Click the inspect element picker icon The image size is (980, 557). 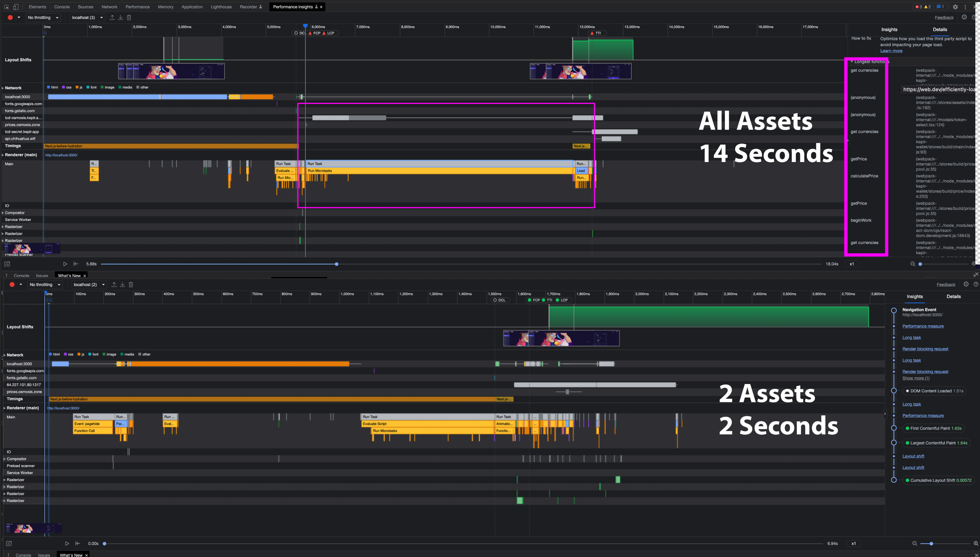(6, 7)
